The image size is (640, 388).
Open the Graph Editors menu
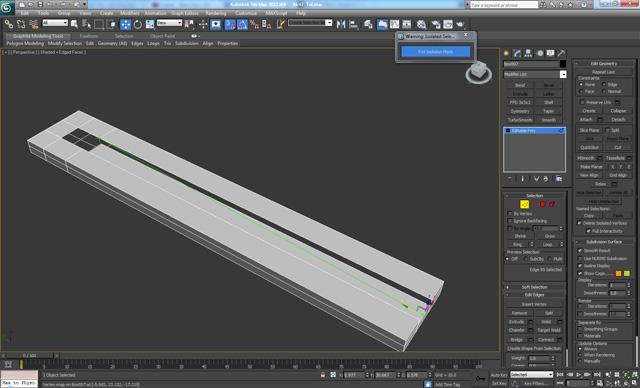pyautogui.click(x=185, y=13)
